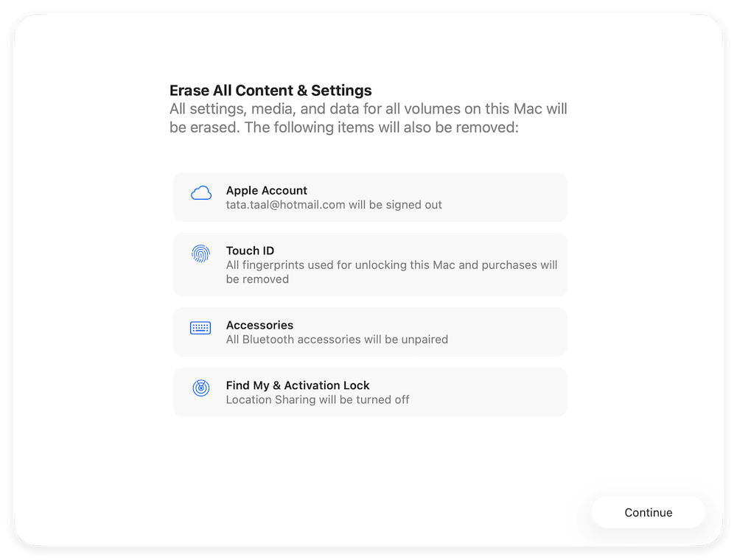Select the Accessories panel
737x560 pixels.
[x=368, y=332]
